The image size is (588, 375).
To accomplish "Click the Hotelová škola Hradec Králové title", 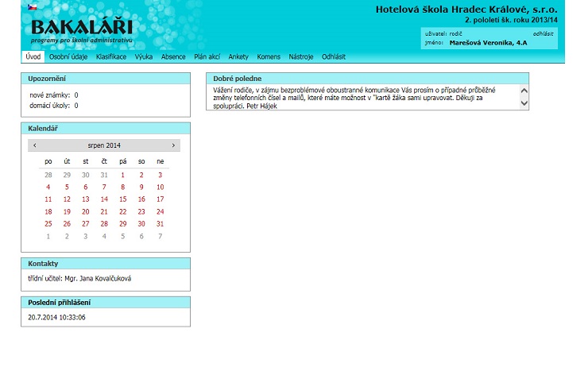I will tap(466, 10).
